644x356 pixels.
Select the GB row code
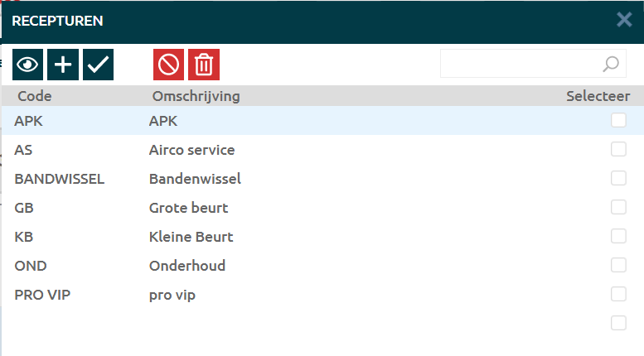[x=24, y=208]
